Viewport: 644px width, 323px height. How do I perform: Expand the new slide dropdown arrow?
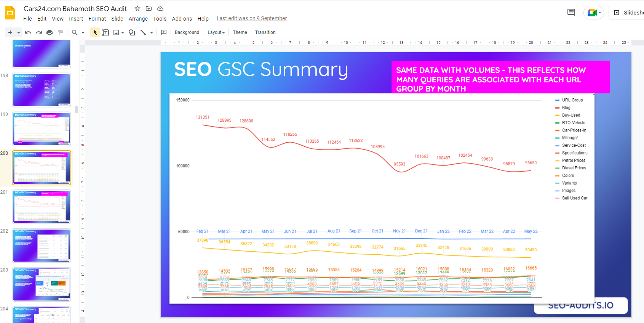[18, 33]
